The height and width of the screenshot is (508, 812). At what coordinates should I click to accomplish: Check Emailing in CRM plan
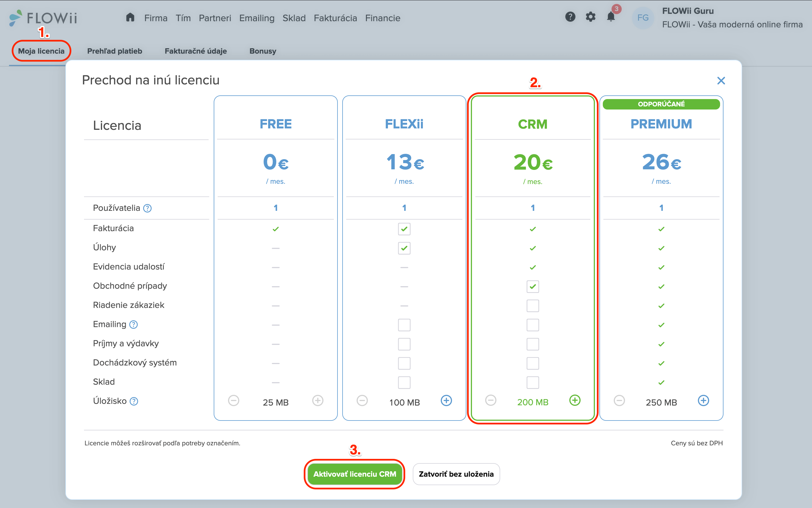click(x=533, y=325)
